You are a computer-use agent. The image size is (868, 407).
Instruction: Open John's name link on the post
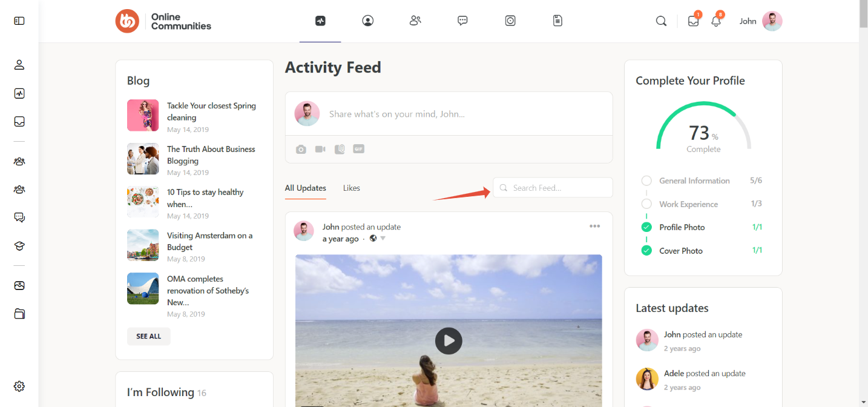tap(330, 227)
